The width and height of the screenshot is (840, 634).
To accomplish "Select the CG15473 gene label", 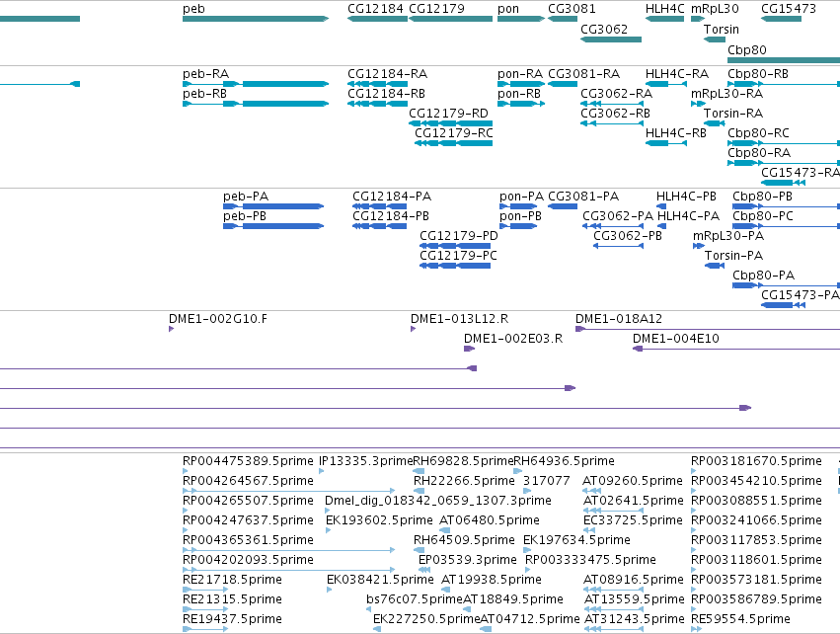I will point(789,9).
